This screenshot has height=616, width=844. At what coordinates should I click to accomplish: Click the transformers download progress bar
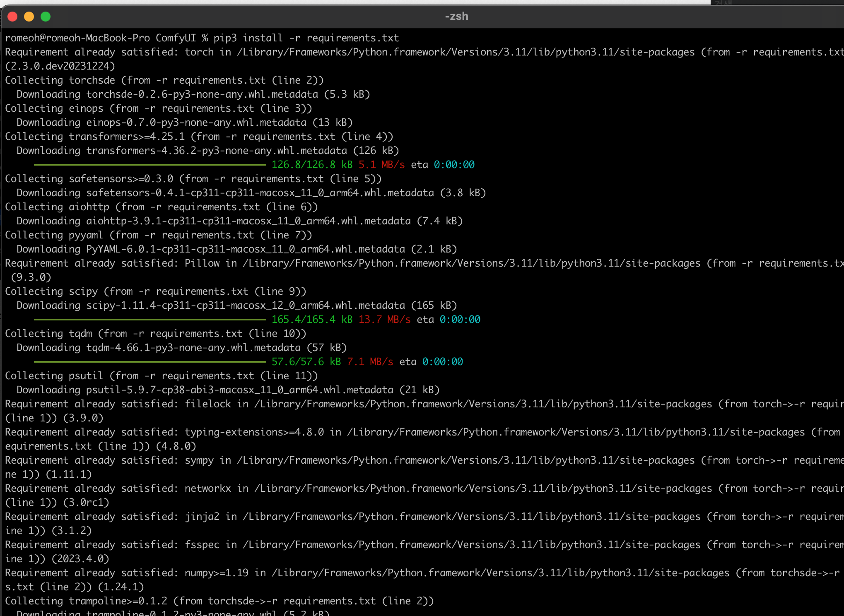click(x=150, y=165)
